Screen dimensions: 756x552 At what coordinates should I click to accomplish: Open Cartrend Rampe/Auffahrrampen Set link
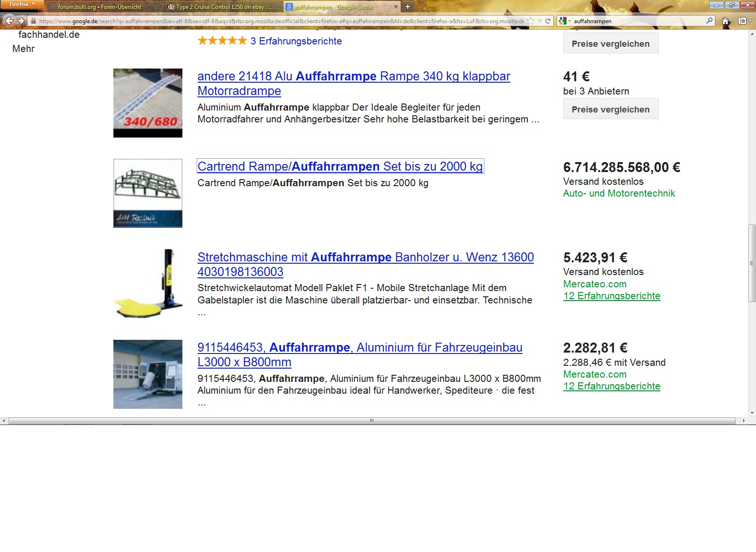pos(340,166)
